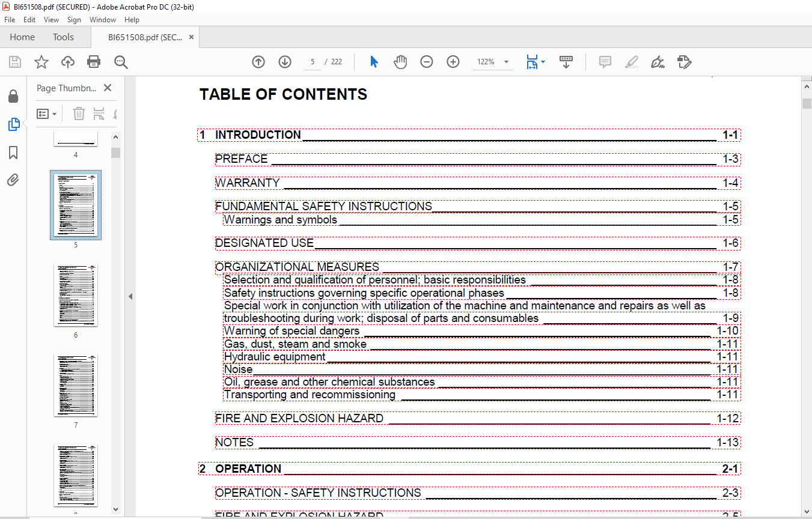Open the Help menu
The height and width of the screenshot is (519, 812).
(132, 20)
